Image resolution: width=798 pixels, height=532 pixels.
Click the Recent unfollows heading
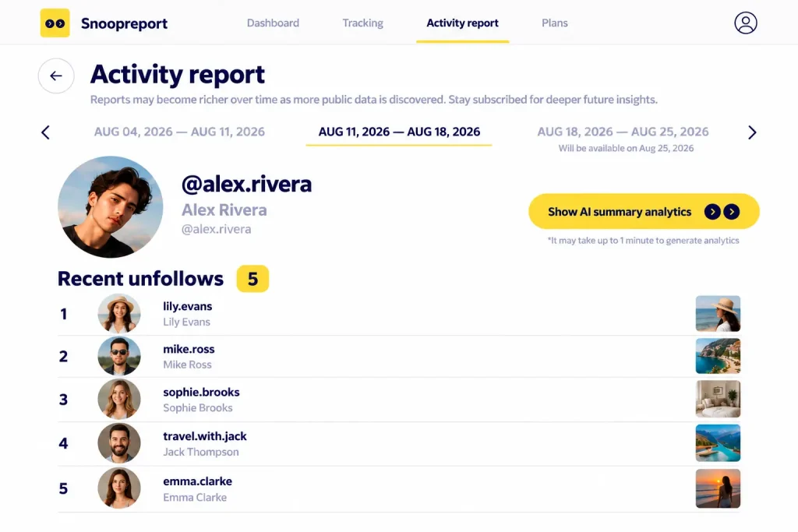click(140, 279)
